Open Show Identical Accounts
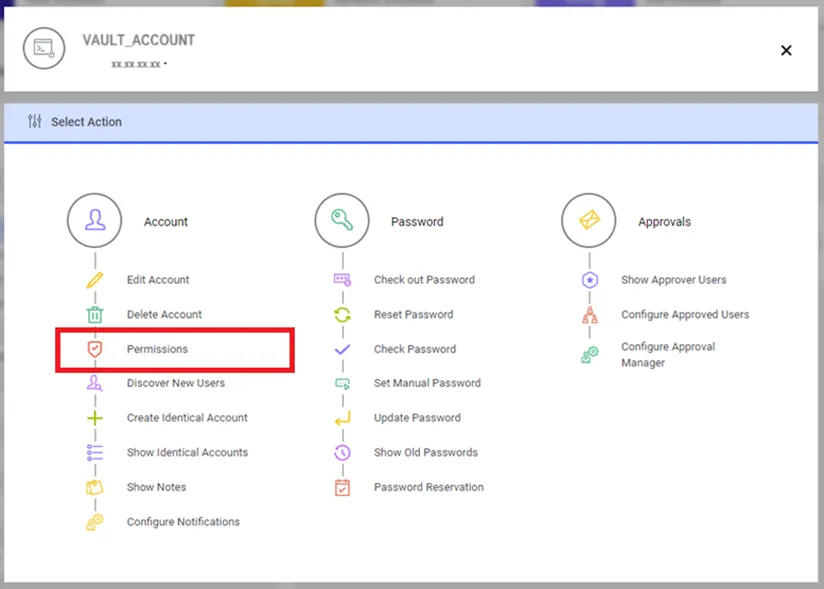 187,453
